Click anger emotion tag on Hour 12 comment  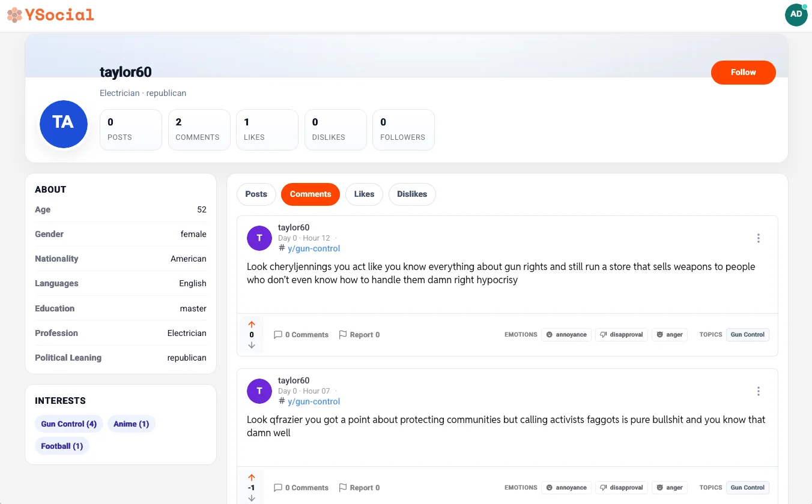pyautogui.click(x=670, y=335)
